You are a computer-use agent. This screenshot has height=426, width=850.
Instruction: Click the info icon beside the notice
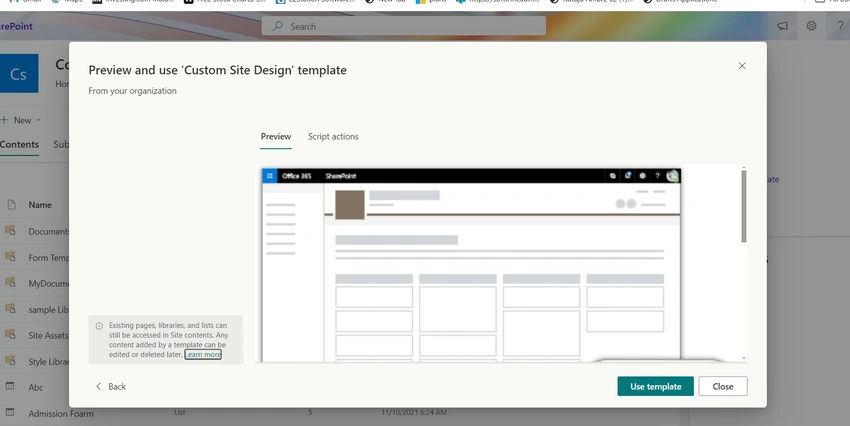(99, 326)
